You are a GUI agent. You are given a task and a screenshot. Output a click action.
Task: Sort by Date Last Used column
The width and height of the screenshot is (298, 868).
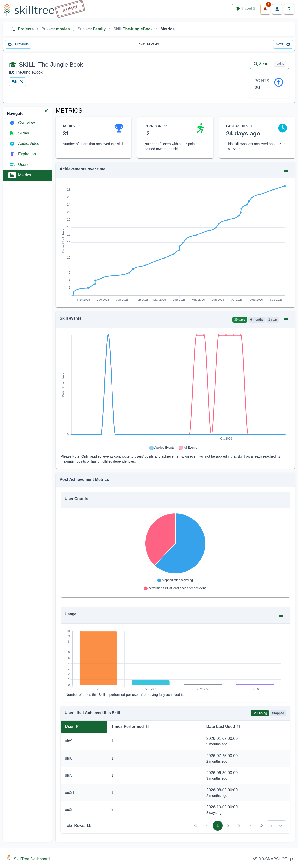pos(246,727)
